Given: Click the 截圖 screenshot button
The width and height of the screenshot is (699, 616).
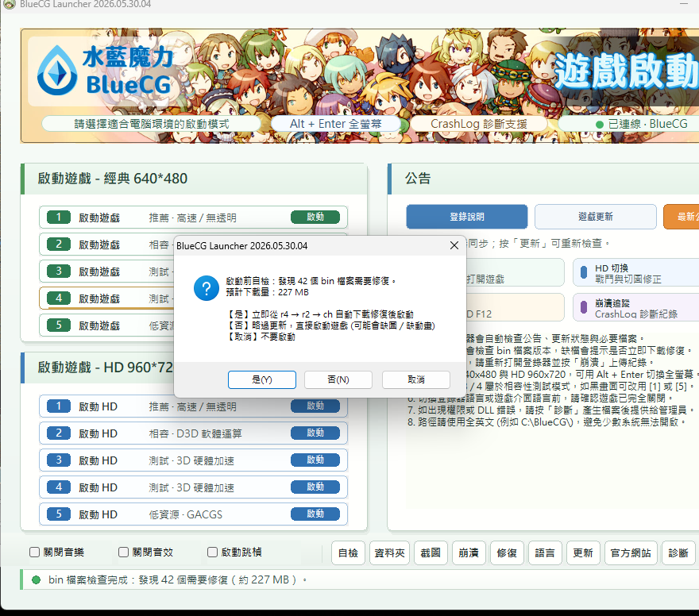Looking at the screenshot, I should click(x=431, y=552).
